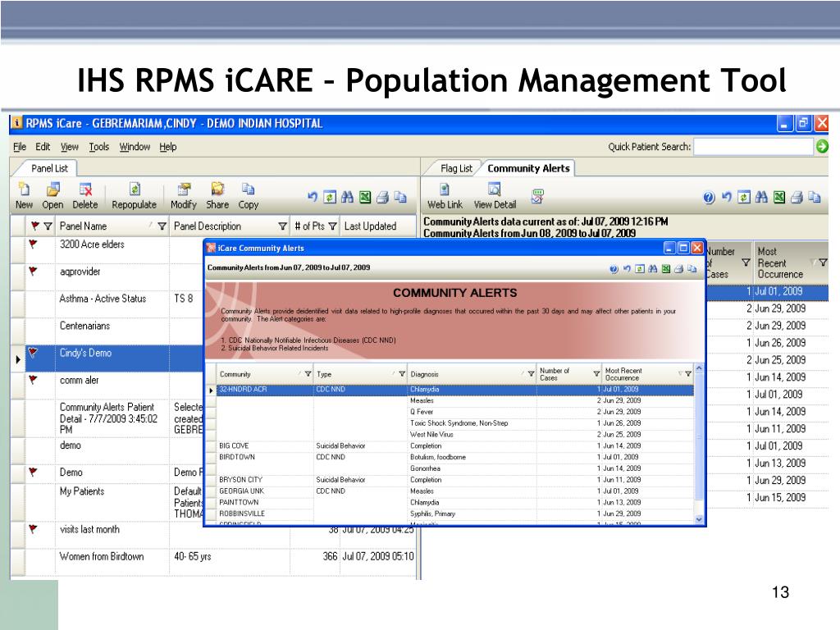Screen dimensions: 840x630
Task: Export Community Alerts tab data to Excel
Action: click(779, 198)
